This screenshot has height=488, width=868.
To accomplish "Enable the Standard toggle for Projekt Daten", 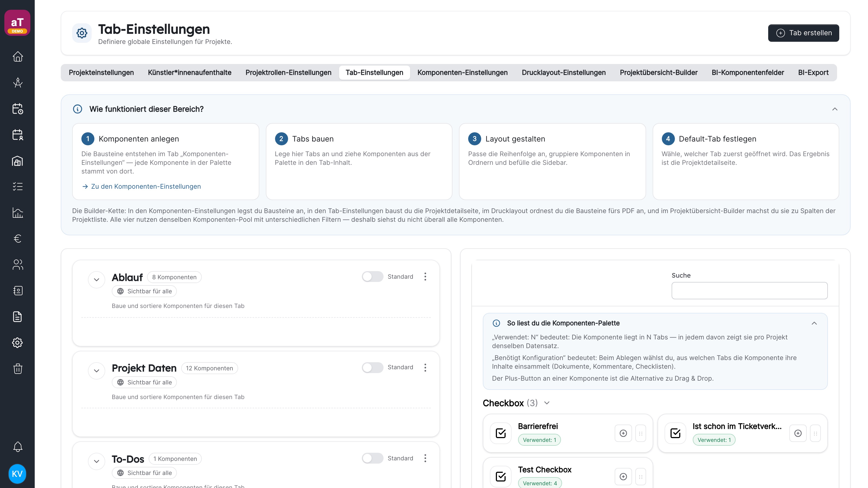I will click(372, 367).
